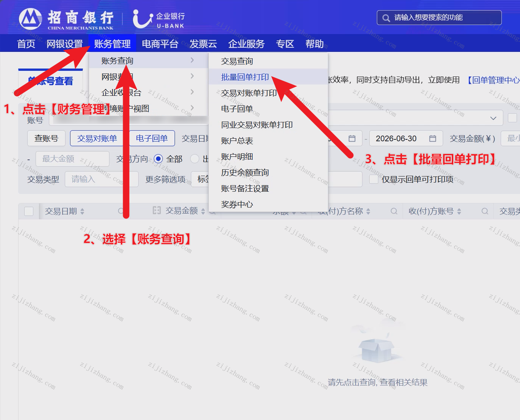This screenshot has width=520, height=420.
Task: Open 网银设置 menu
Action: pyautogui.click(x=64, y=44)
